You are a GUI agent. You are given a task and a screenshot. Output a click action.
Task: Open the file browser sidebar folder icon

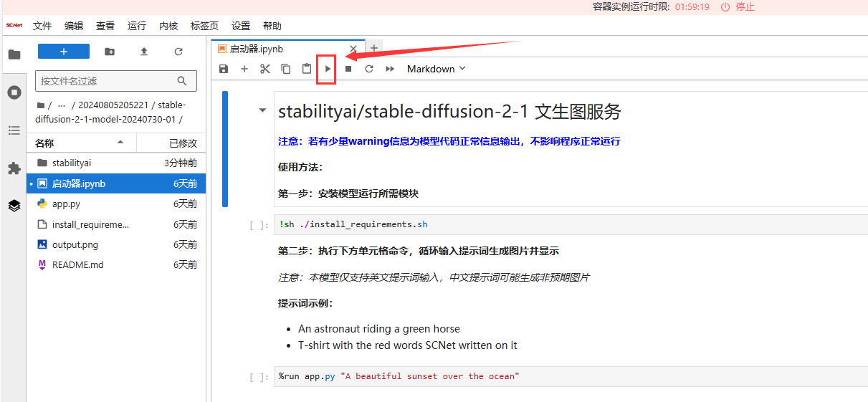(x=14, y=54)
